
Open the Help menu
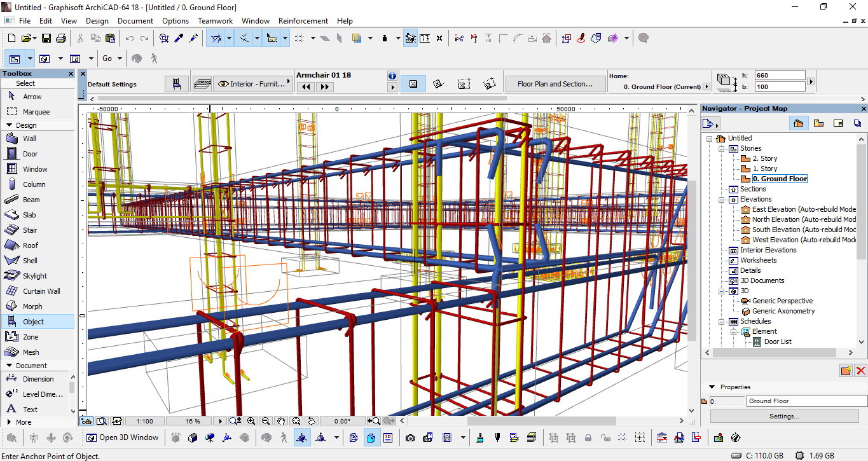coord(345,20)
